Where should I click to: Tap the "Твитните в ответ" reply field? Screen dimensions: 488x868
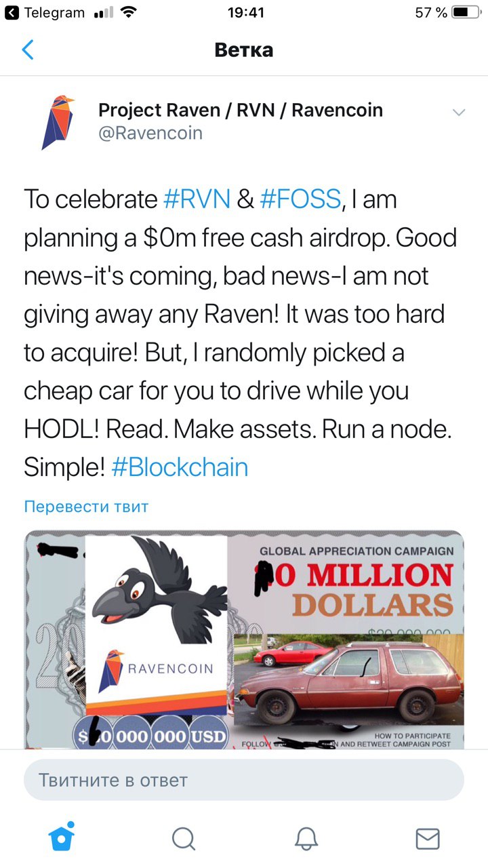coord(244,780)
